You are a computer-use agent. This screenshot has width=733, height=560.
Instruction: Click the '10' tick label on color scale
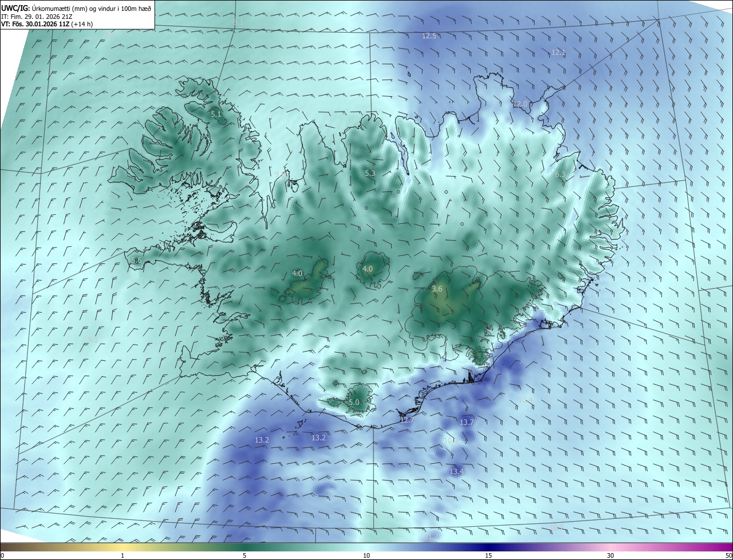(366, 556)
